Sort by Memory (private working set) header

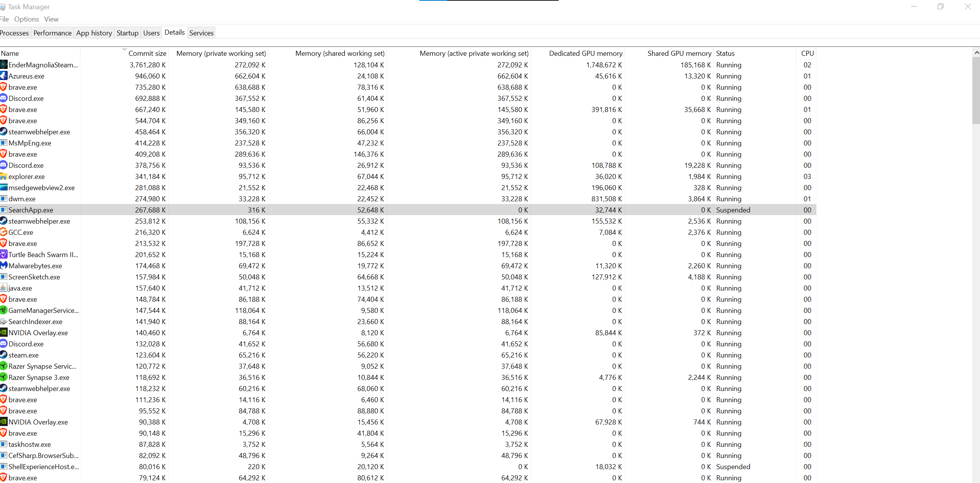(x=218, y=53)
